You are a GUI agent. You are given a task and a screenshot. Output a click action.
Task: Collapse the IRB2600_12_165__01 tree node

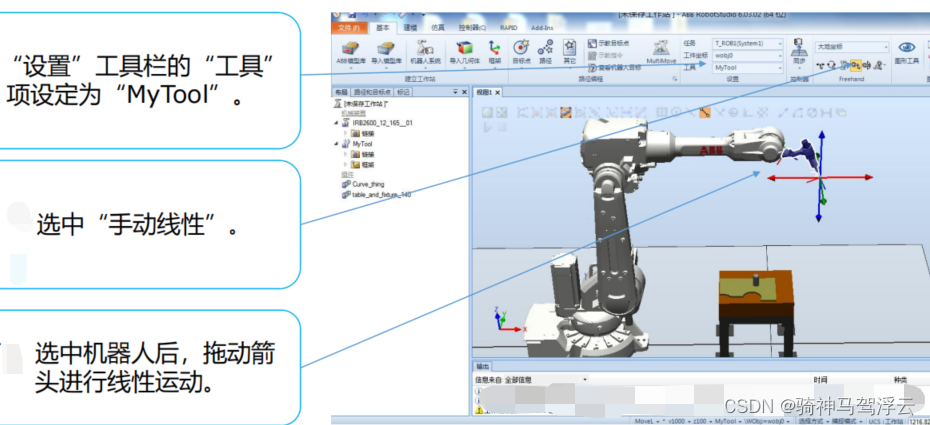pos(337,123)
